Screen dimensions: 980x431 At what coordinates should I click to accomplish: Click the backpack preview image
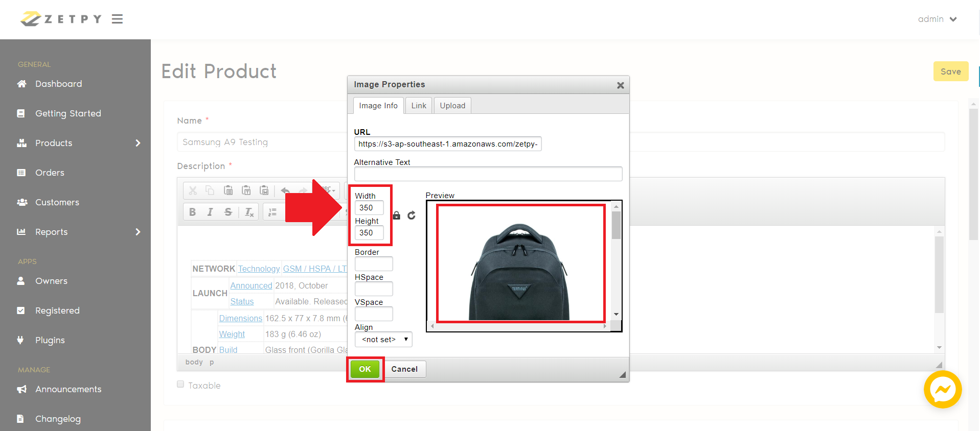point(519,272)
